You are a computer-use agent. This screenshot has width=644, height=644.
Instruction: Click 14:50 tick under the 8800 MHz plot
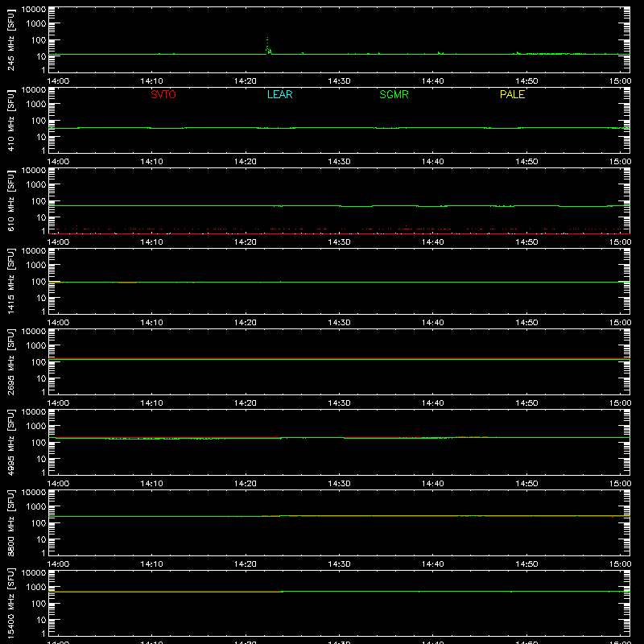click(526, 564)
